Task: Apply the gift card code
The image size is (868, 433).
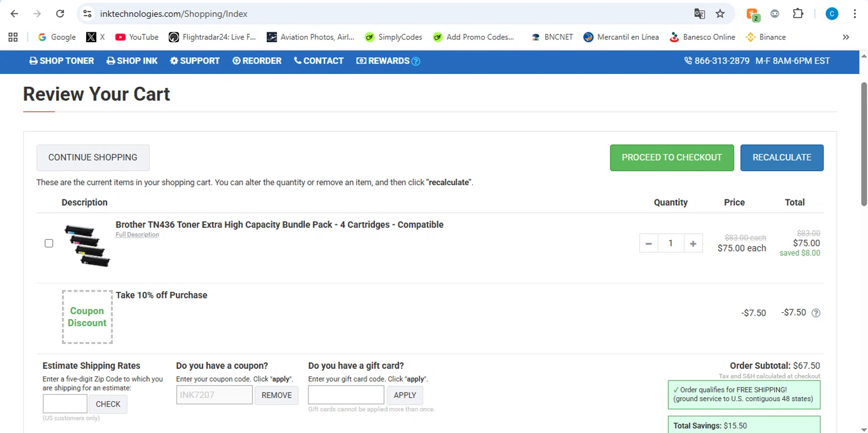Action: pos(405,395)
